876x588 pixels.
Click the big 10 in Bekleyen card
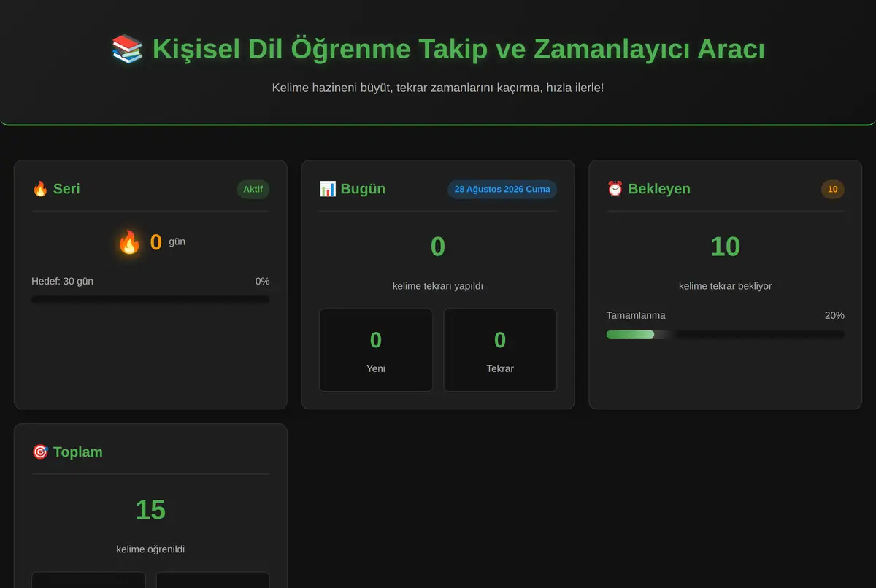(x=726, y=247)
